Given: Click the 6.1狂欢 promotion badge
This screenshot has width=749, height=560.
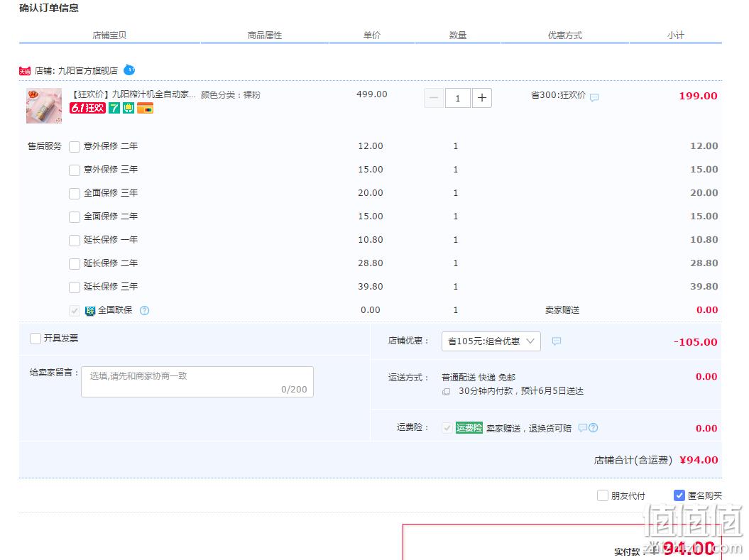Looking at the screenshot, I should point(87,108).
